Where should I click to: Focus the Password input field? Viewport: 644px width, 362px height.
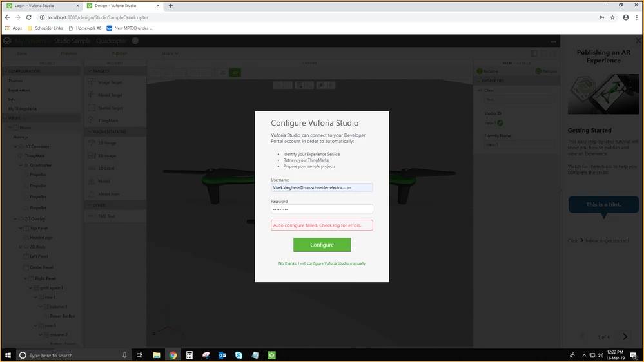click(x=322, y=209)
